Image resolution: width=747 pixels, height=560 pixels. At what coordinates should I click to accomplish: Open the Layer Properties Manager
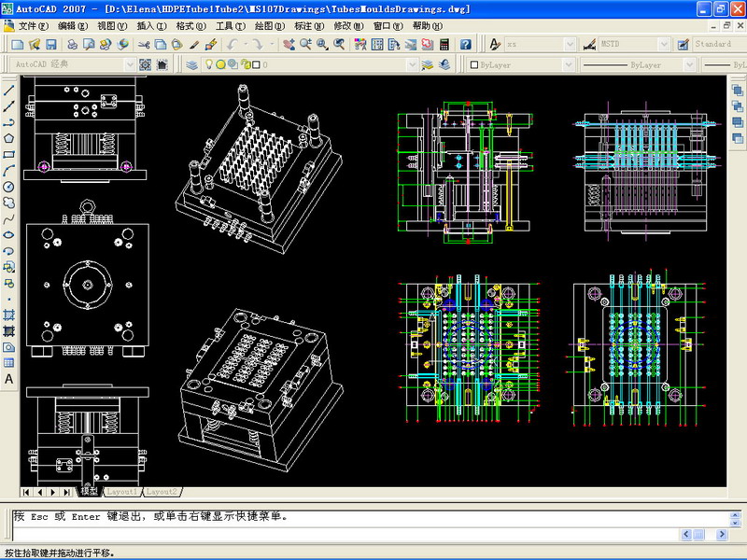pos(191,64)
